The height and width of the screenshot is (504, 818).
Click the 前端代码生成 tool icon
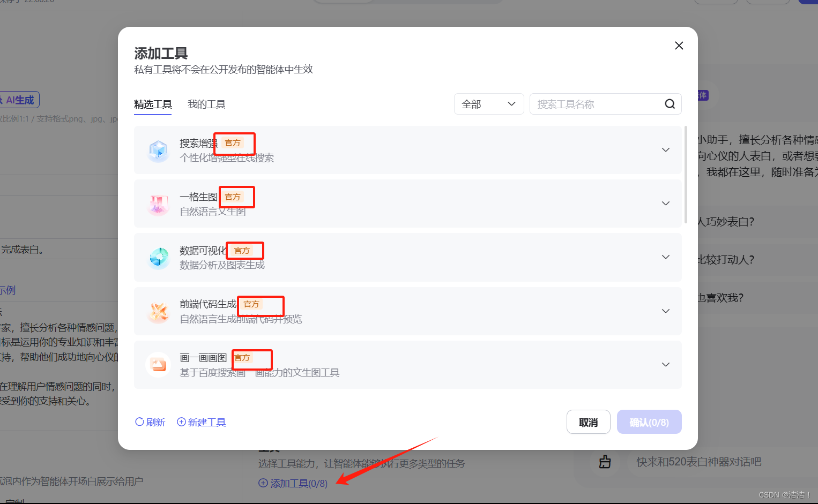click(x=158, y=312)
